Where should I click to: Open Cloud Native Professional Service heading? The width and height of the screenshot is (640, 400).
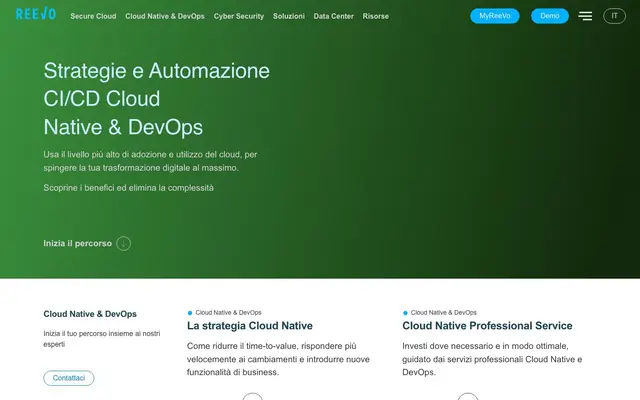pos(487,326)
